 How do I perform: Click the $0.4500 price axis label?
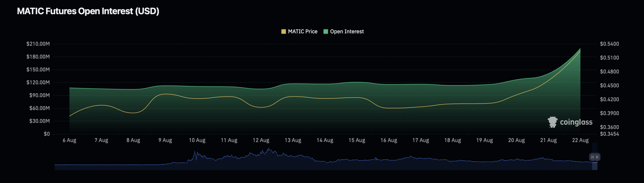[609, 85]
